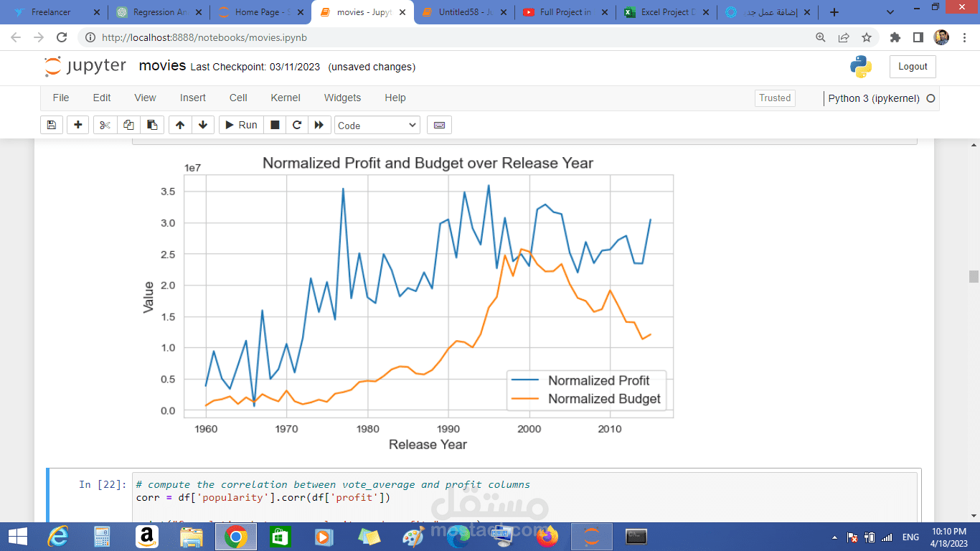Click the Logout button
The image size is (980, 551).
click(x=913, y=66)
